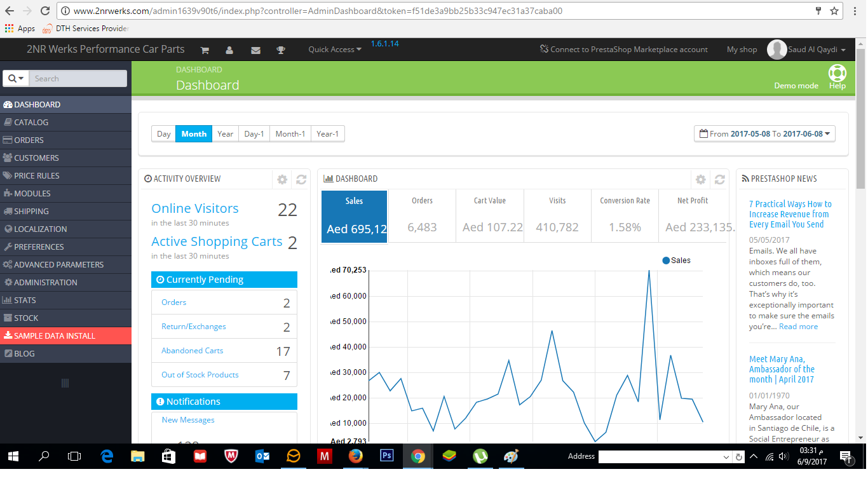Open the Saud Al Qaydi account dropdown

pos(818,50)
